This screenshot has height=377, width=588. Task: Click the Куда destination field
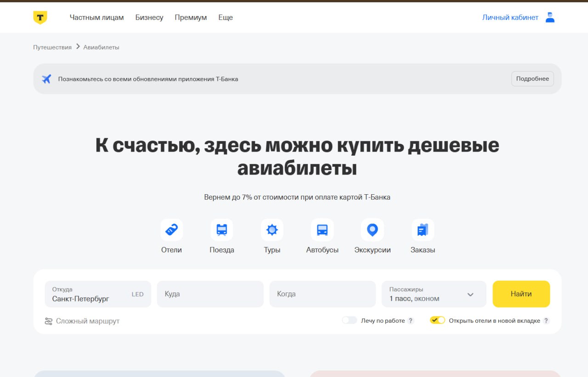(x=210, y=294)
